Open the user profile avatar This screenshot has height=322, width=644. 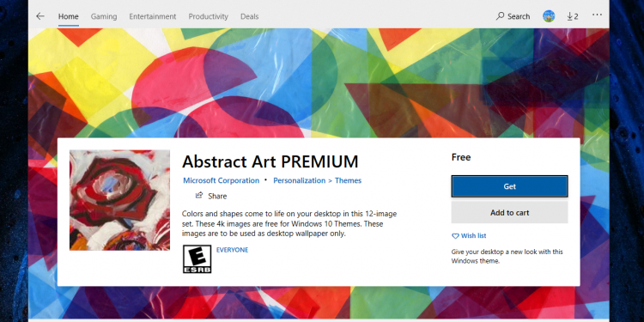549,16
